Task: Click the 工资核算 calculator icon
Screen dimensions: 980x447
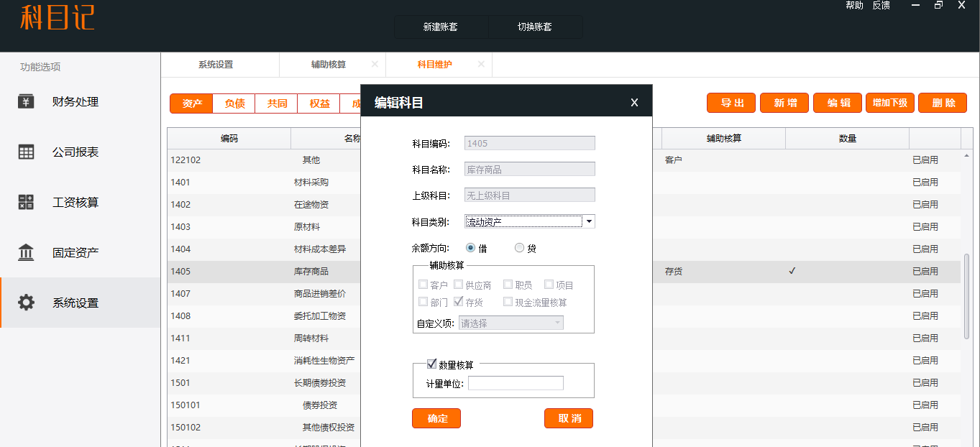Action: pyautogui.click(x=26, y=202)
